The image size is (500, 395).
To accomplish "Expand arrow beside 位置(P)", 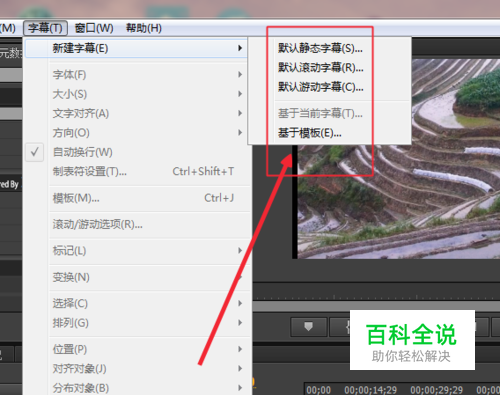I will pyautogui.click(x=240, y=349).
